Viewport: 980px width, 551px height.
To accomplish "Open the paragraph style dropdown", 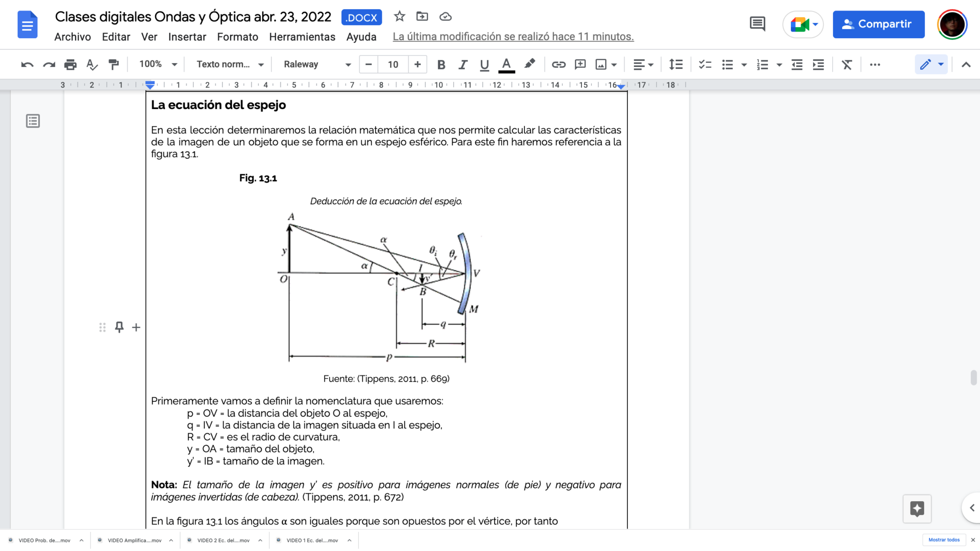I will (x=230, y=64).
